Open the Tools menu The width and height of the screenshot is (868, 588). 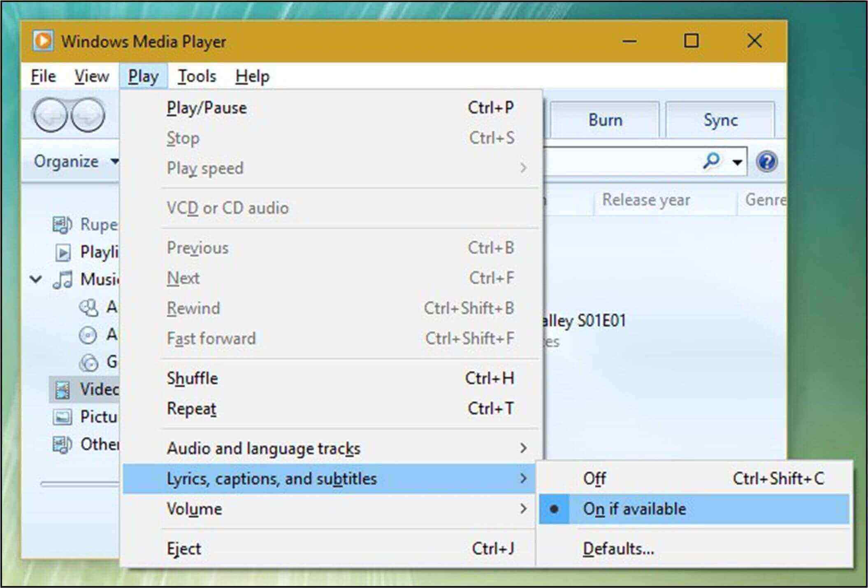[x=197, y=76]
